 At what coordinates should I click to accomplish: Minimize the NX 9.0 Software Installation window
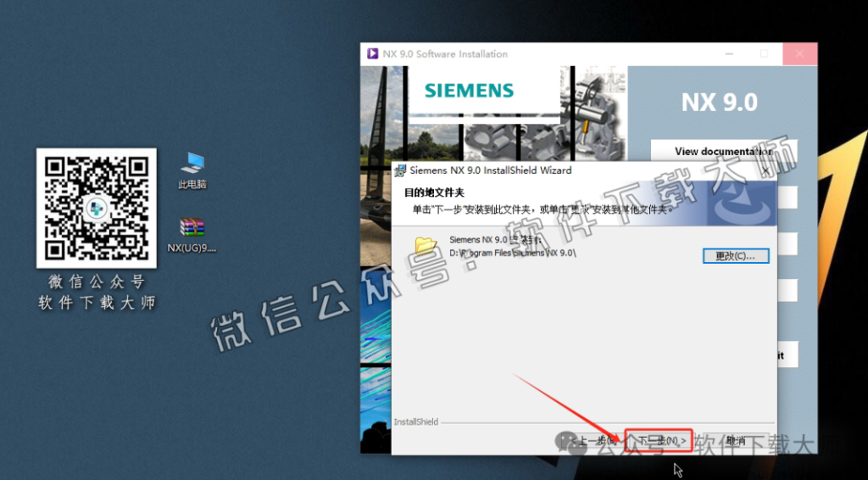coord(730,53)
